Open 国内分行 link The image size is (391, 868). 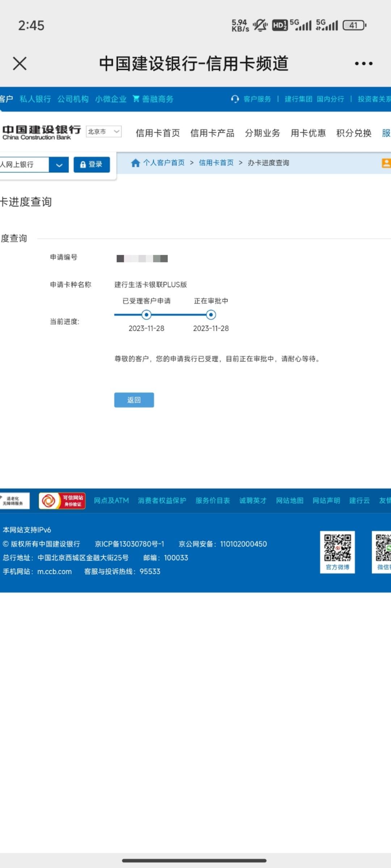click(330, 99)
